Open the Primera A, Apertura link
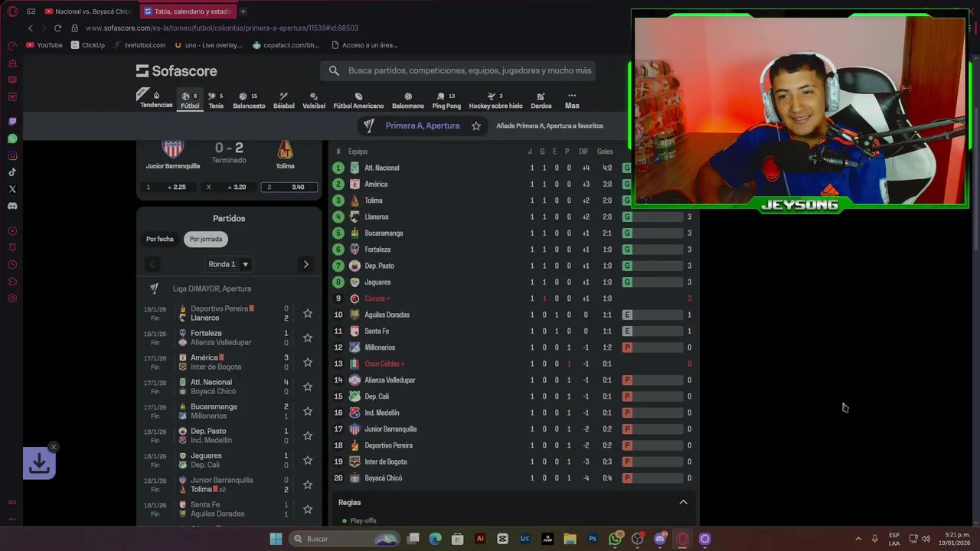The width and height of the screenshot is (980, 551). click(x=422, y=126)
